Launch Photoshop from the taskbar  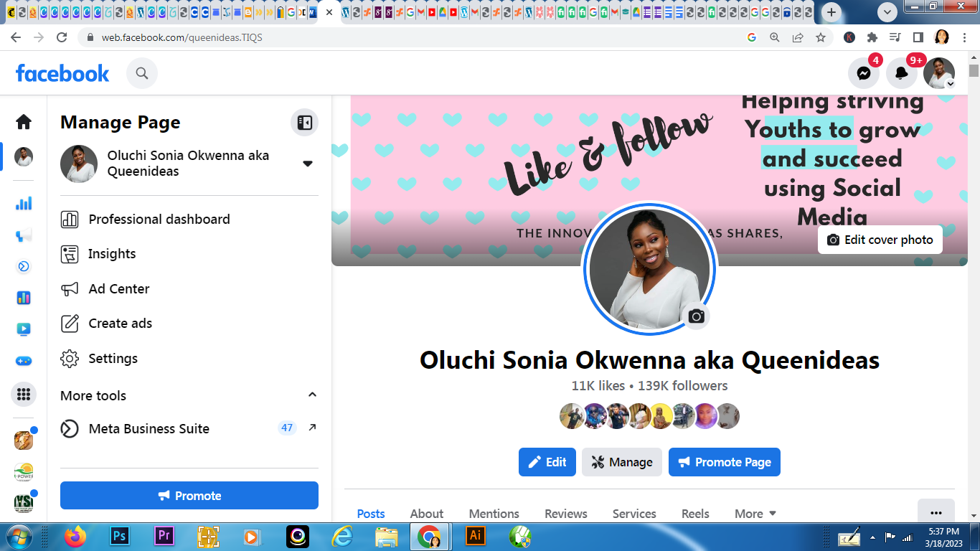coord(119,536)
